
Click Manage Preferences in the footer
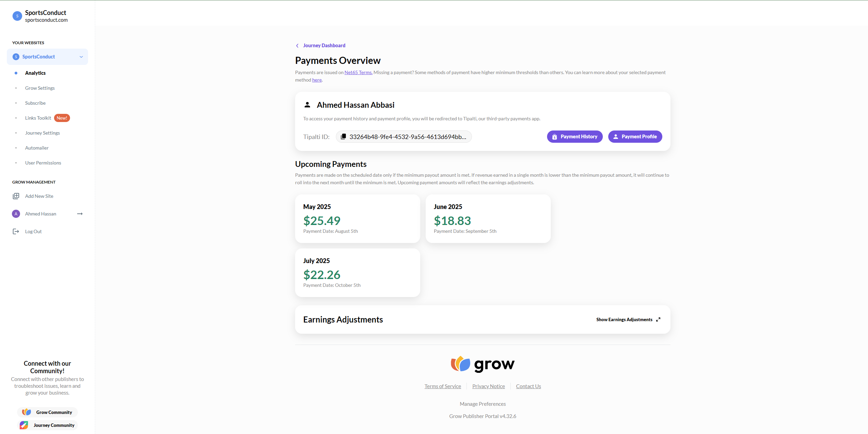(x=483, y=404)
